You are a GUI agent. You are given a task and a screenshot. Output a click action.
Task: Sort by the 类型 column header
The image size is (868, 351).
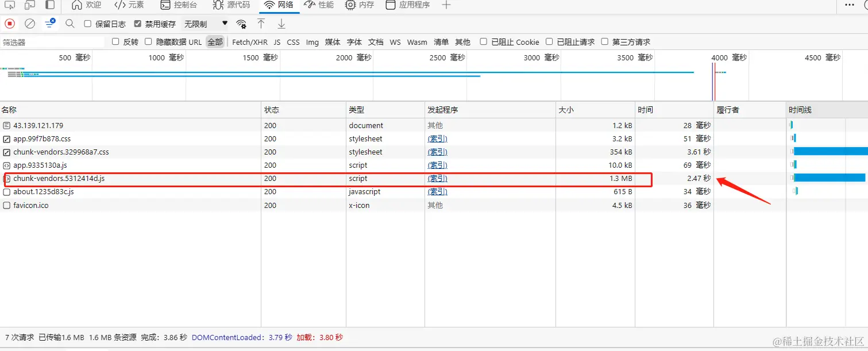point(385,110)
